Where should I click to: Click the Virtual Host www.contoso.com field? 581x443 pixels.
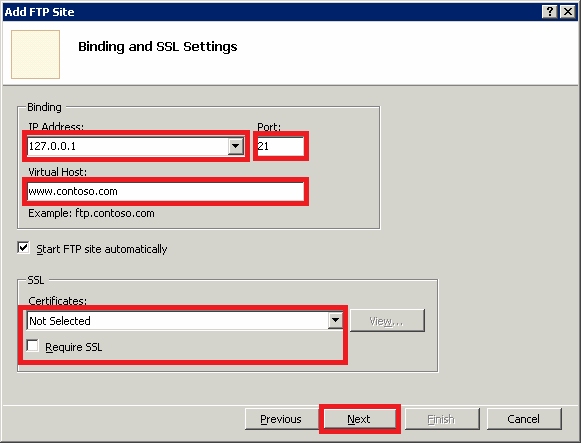click(166, 191)
